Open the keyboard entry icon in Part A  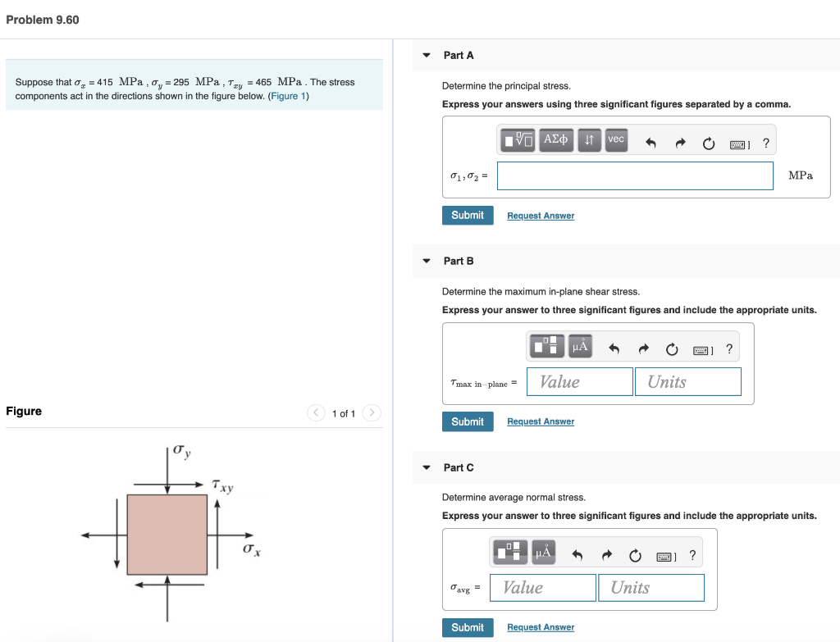coord(737,142)
